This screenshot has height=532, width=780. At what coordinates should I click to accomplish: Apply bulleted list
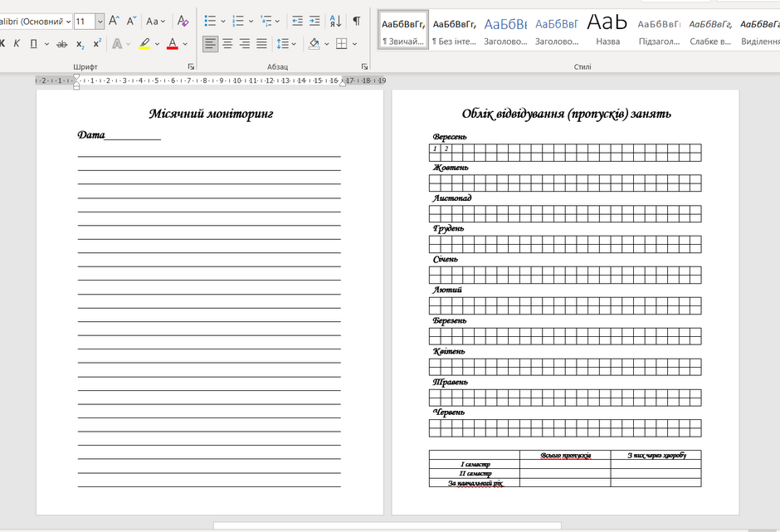210,21
